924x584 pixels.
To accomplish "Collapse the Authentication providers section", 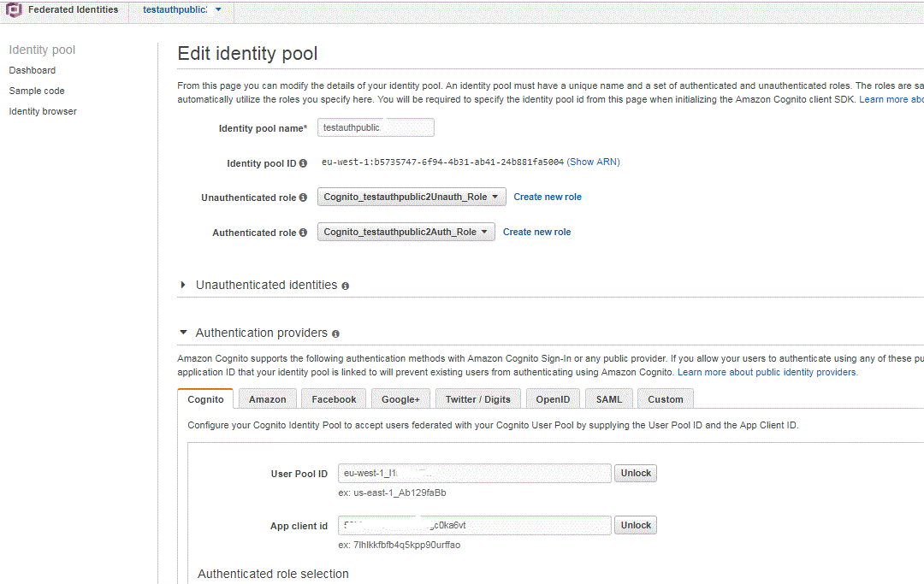I will coord(183,333).
